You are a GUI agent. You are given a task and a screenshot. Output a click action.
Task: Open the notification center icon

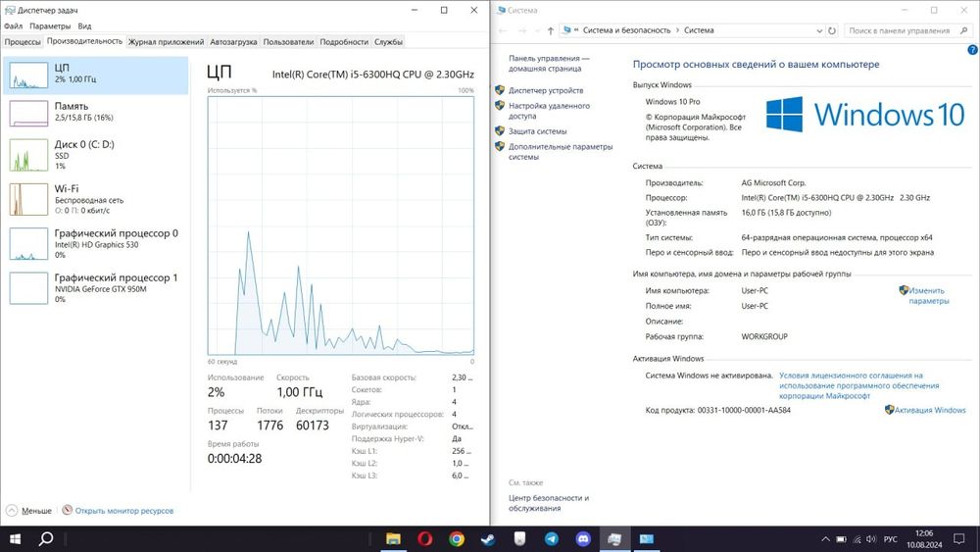click(x=959, y=539)
